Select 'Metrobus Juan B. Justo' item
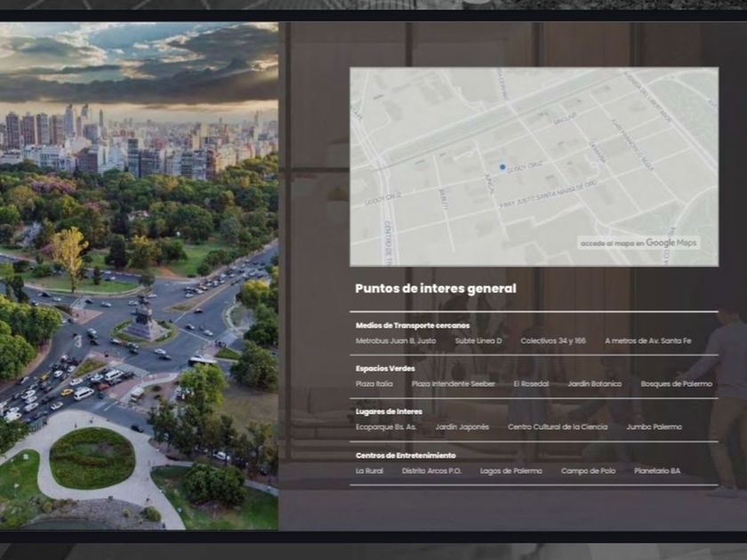747x560 pixels. [x=396, y=340]
